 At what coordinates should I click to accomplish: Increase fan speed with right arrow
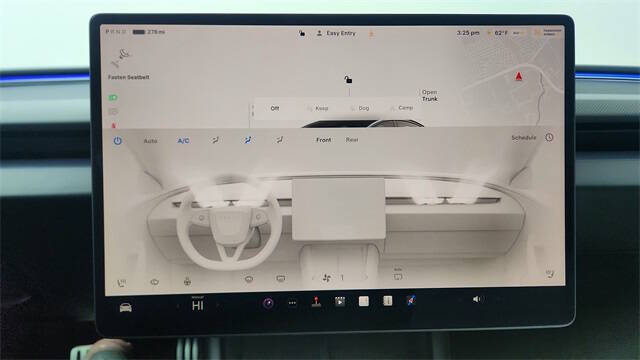point(365,277)
